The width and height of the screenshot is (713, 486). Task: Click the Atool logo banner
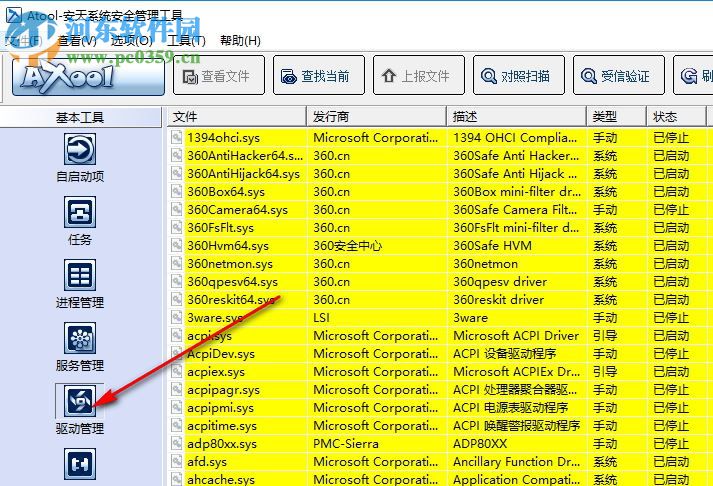(x=88, y=75)
